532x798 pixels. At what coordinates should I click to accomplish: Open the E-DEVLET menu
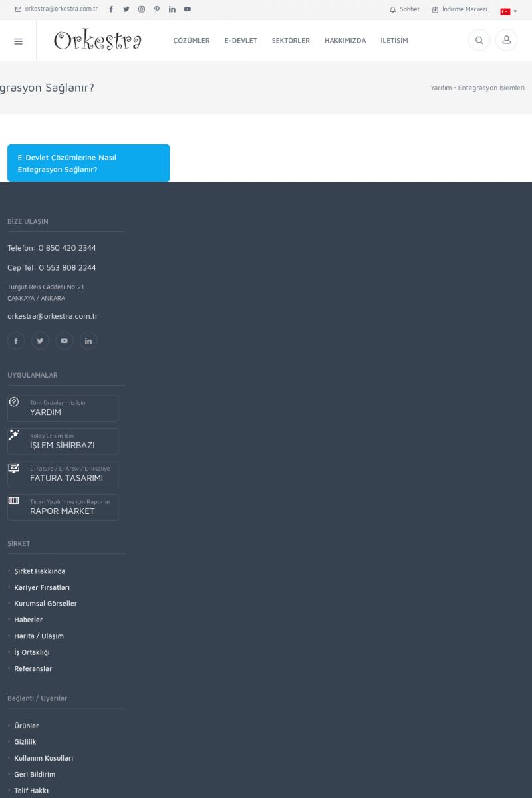click(x=241, y=41)
